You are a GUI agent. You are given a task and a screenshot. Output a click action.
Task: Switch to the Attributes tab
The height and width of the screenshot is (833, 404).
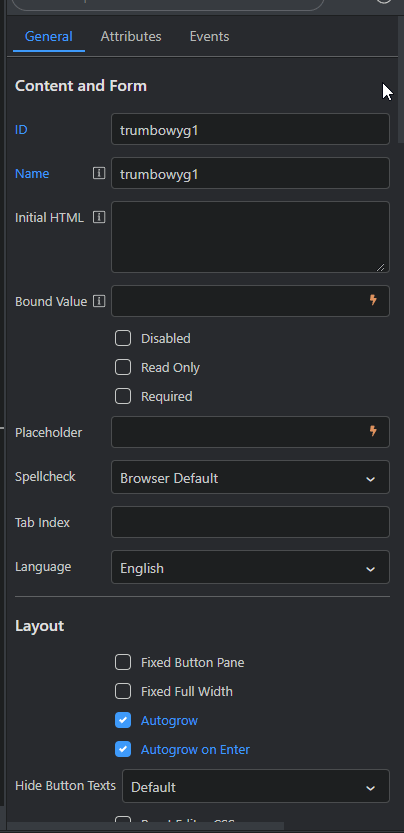(x=131, y=37)
